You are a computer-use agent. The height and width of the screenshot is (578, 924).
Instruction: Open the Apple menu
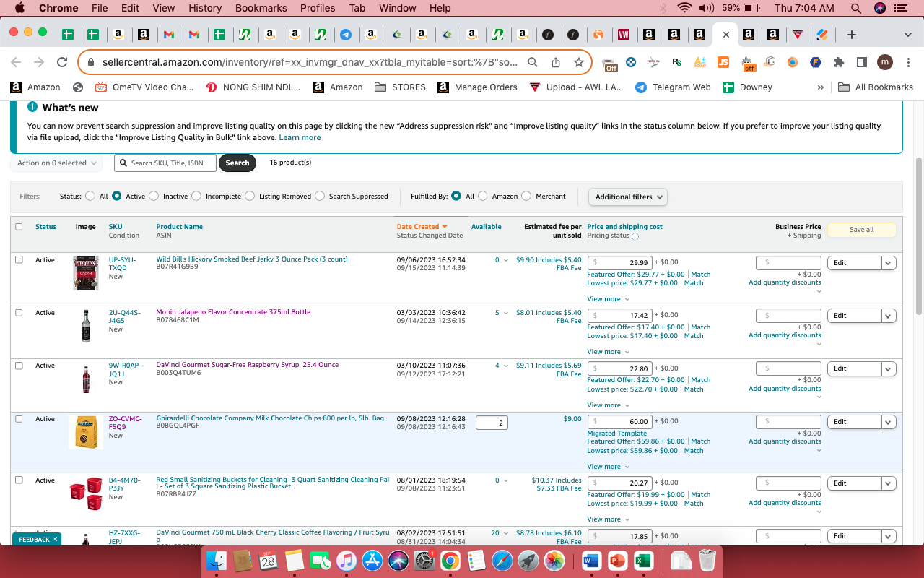click(x=19, y=8)
